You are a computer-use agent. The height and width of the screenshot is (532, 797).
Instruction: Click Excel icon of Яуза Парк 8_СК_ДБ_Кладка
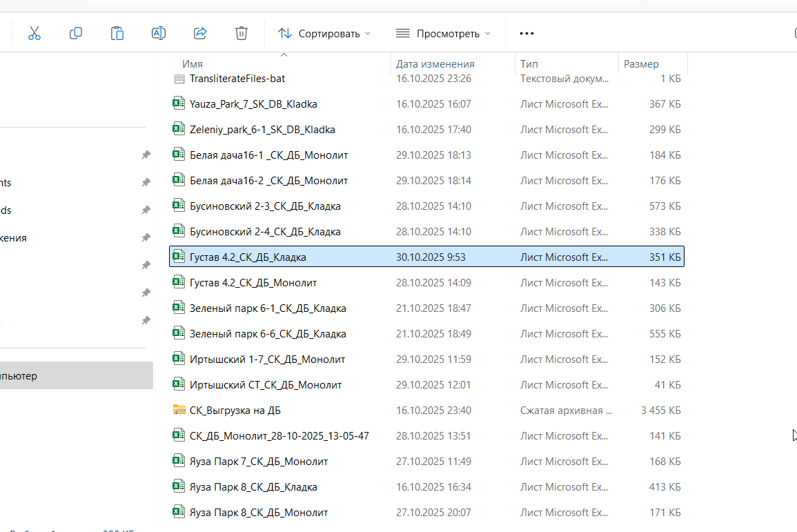(179, 486)
